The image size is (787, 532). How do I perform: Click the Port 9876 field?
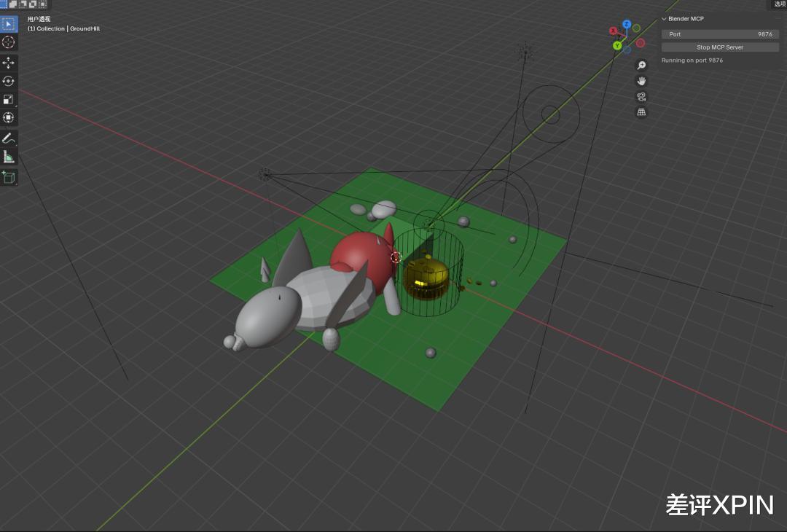(x=720, y=34)
